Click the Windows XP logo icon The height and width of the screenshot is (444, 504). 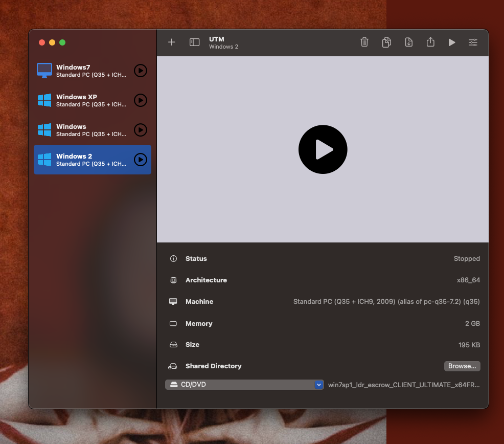pyautogui.click(x=44, y=100)
